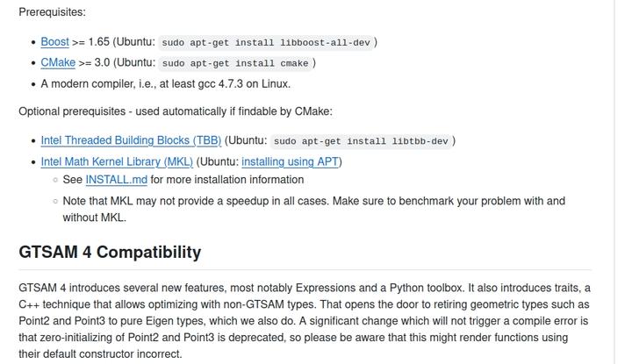This screenshot has width=632, height=364.
Task: Click the "sudo apt-get install cmake" code
Action: [x=235, y=63]
